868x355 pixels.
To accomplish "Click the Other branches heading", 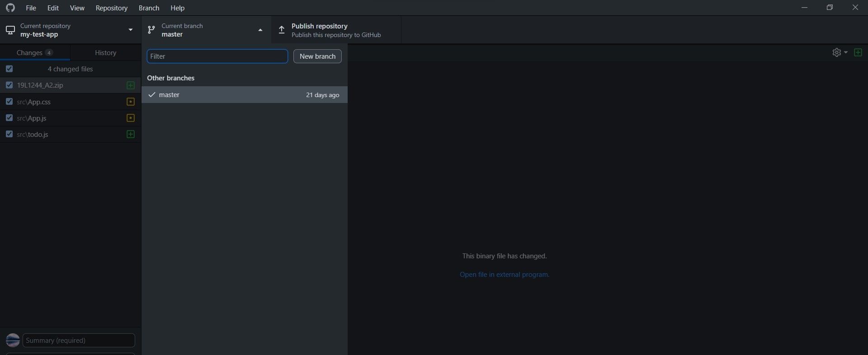I will (x=170, y=78).
